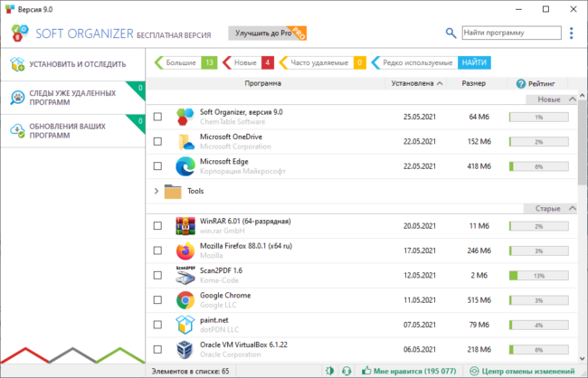Select the Часто удаляемые filter tag
The width and height of the screenshot is (588, 378).
coord(323,62)
